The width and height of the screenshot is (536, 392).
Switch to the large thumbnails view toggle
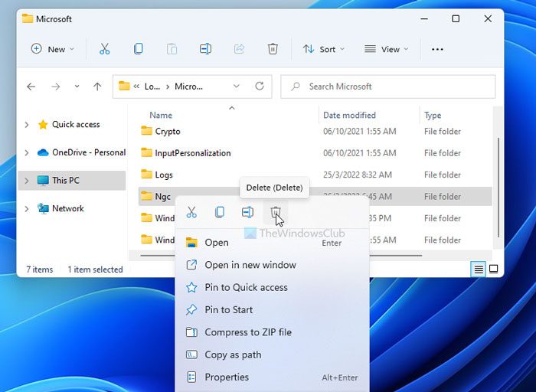tap(494, 269)
